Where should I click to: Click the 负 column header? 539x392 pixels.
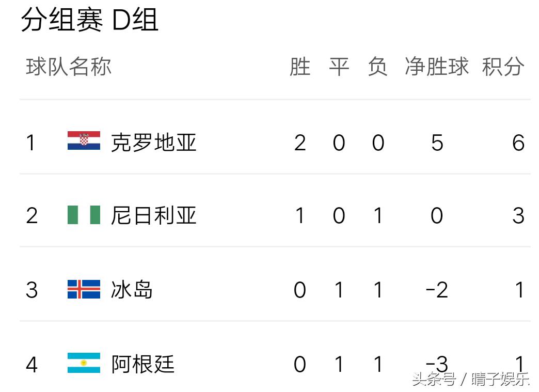pos(377,67)
